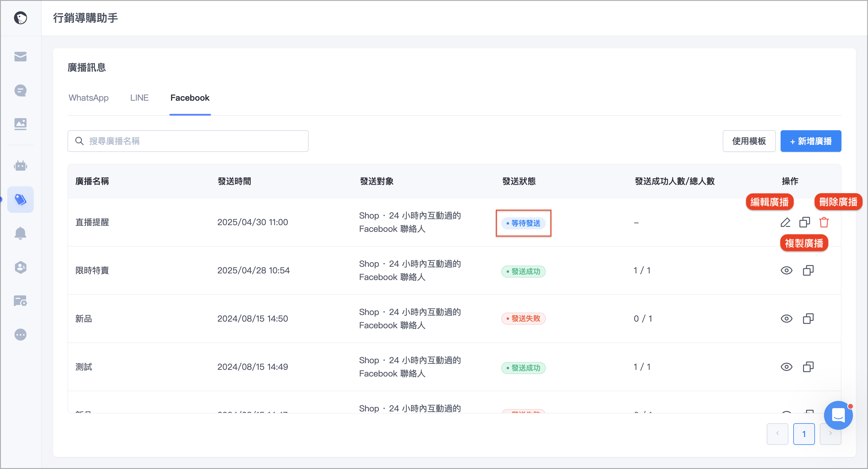View the 限時特賣 broadcast details
Screen dimensions: 868x469
pos(786,271)
